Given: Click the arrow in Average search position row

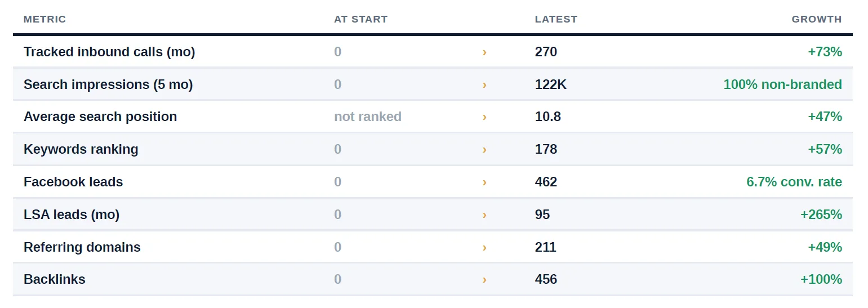Looking at the screenshot, I should (484, 117).
